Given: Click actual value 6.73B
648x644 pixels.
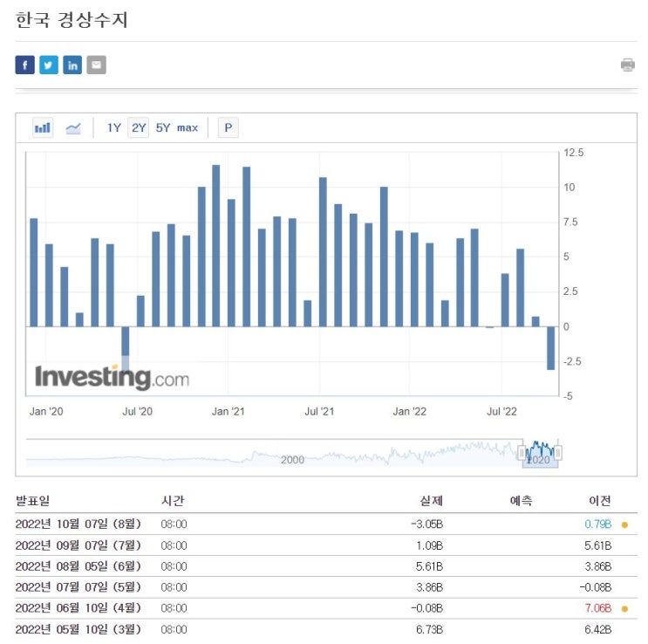Looking at the screenshot, I should [x=429, y=629].
